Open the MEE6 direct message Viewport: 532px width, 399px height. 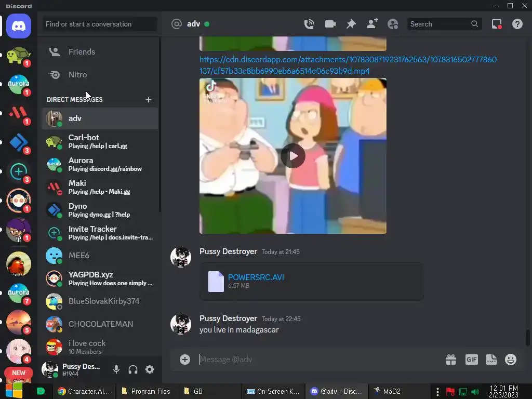pos(100,256)
